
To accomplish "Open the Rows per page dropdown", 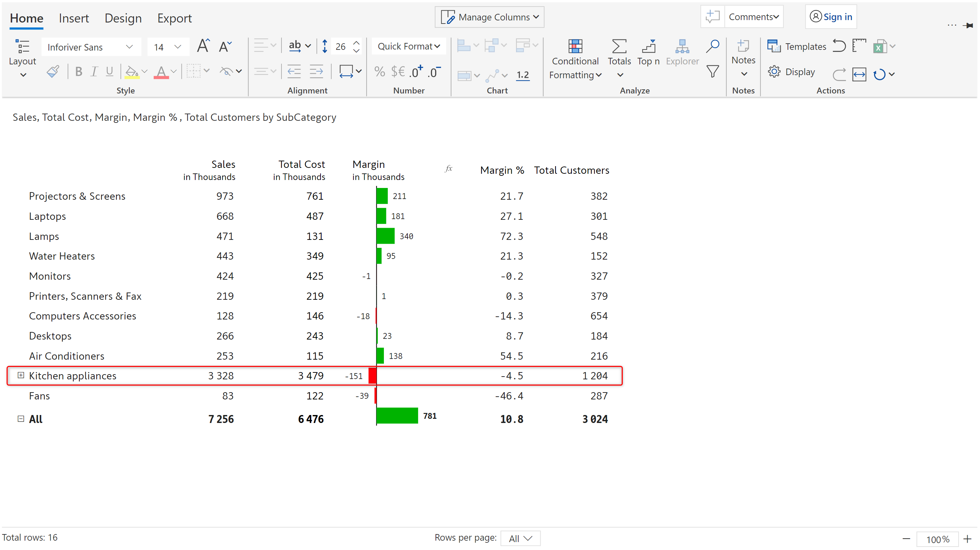I will click(x=520, y=538).
